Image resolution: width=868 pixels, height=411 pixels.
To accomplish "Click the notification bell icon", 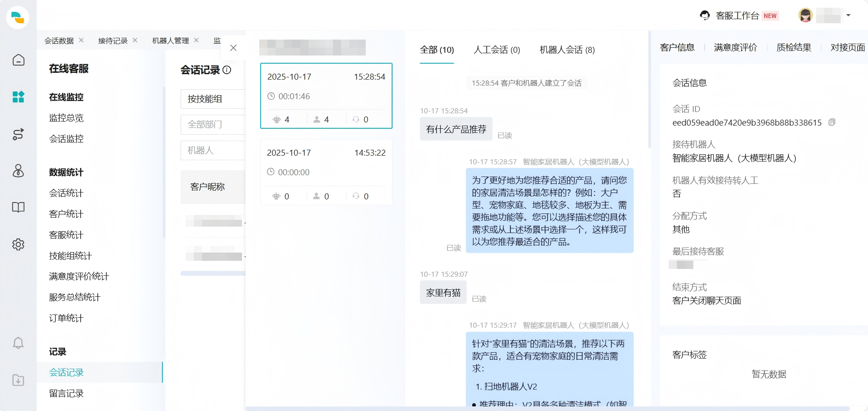I will 18,343.
